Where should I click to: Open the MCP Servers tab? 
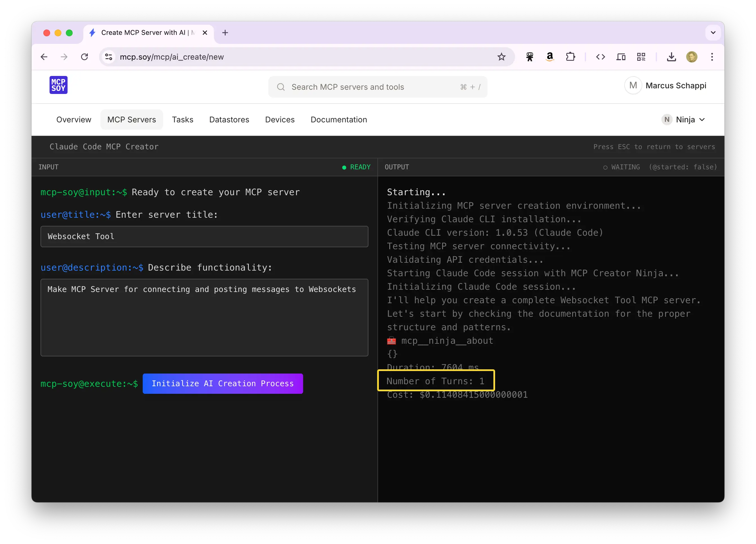(x=131, y=120)
